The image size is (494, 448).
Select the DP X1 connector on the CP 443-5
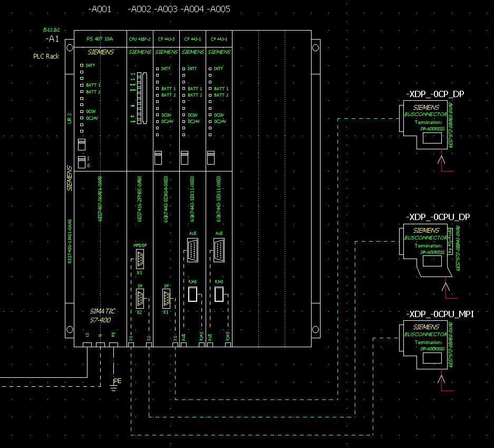(x=167, y=299)
